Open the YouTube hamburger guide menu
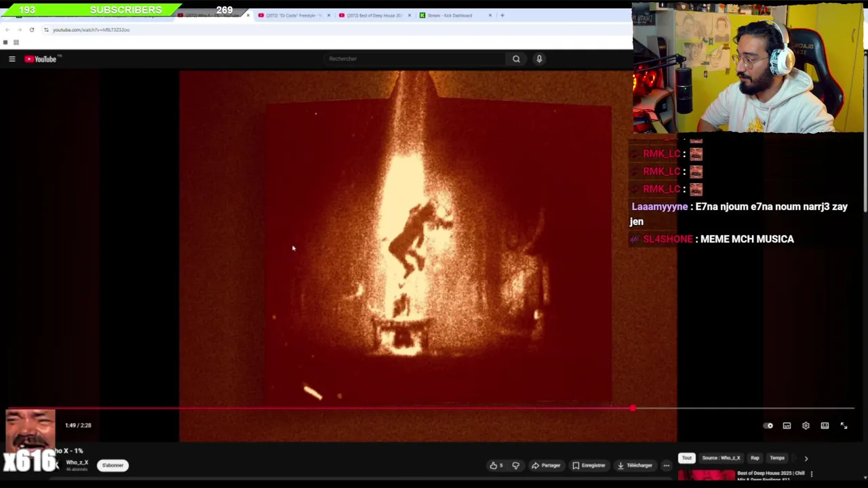 [x=12, y=59]
